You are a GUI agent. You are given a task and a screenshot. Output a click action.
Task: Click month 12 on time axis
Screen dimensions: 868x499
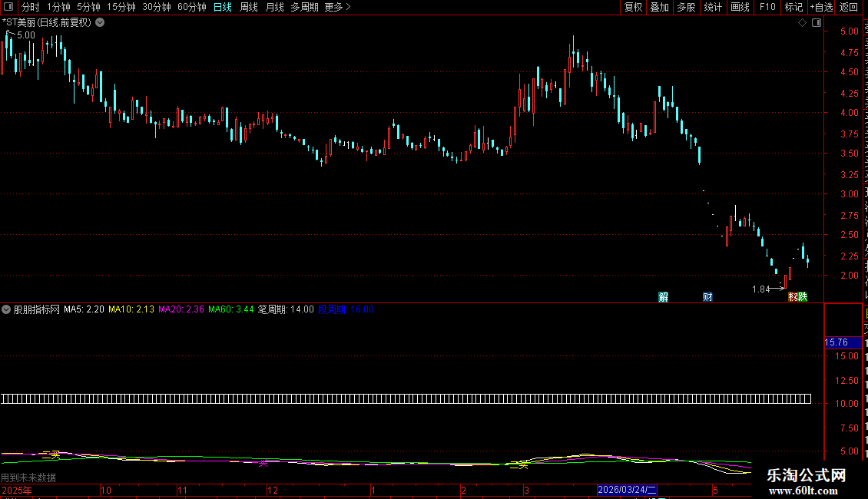click(x=273, y=490)
